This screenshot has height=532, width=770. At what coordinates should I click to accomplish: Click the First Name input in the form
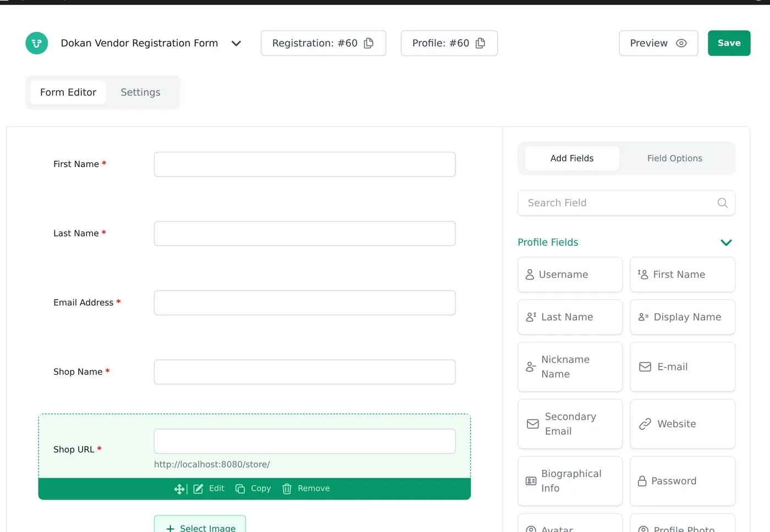305,164
